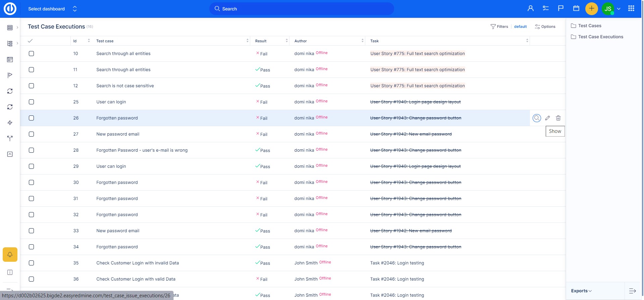Click the user profile icon in header
Viewport: 644px width, 300px height.
click(530, 9)
